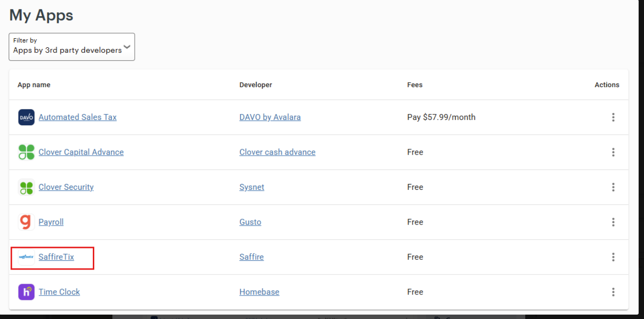Click the Homebase Time Clock icon
This screenshot has height=319, width=644.
(26, 292)
